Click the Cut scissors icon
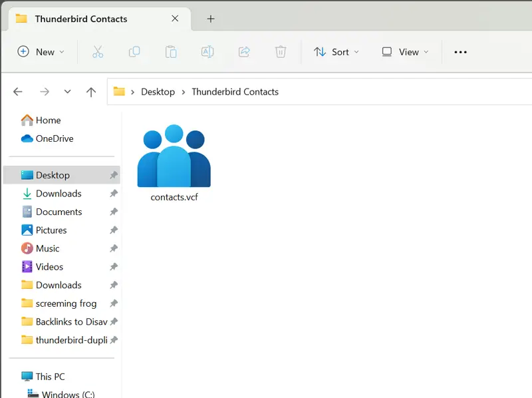532x398 pixels. (x=98, y=52)
